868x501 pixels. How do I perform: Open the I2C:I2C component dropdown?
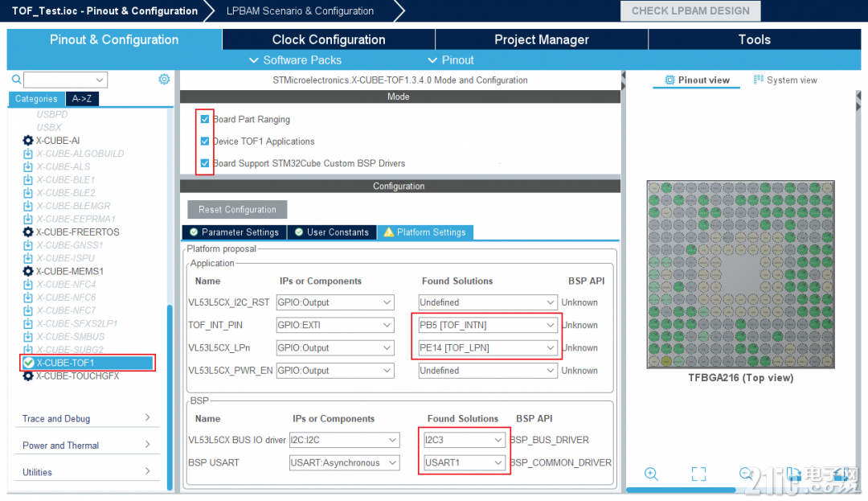pyautogui.click(x=344, y=440)
